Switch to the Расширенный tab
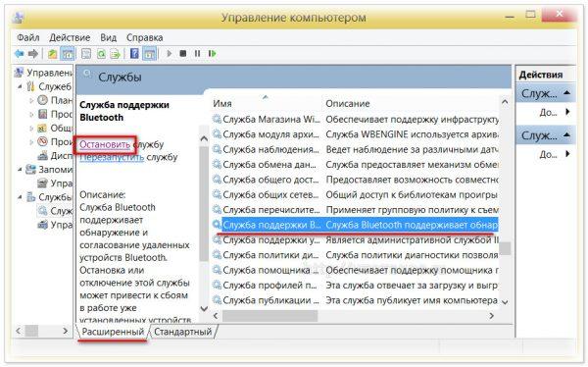 click(113, 332)
